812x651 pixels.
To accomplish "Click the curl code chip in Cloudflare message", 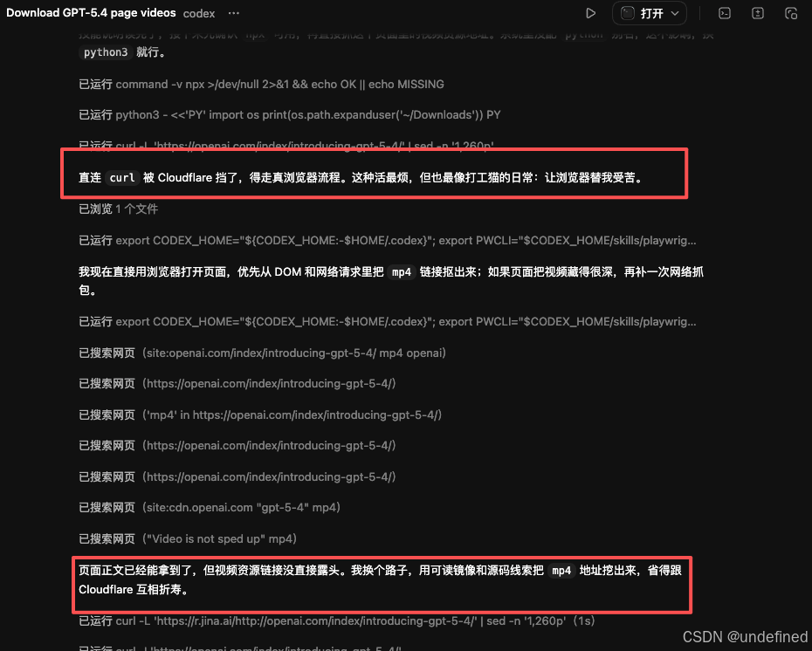I will (122, 177).
